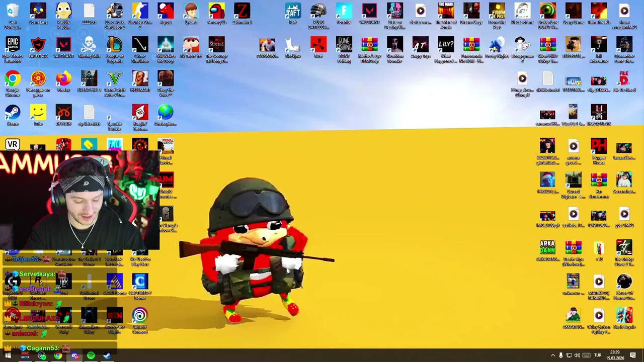This screenshot has height=362, width=644.
Task: Open Spotify from the taskbar
Action: click(x=91, y=356)
